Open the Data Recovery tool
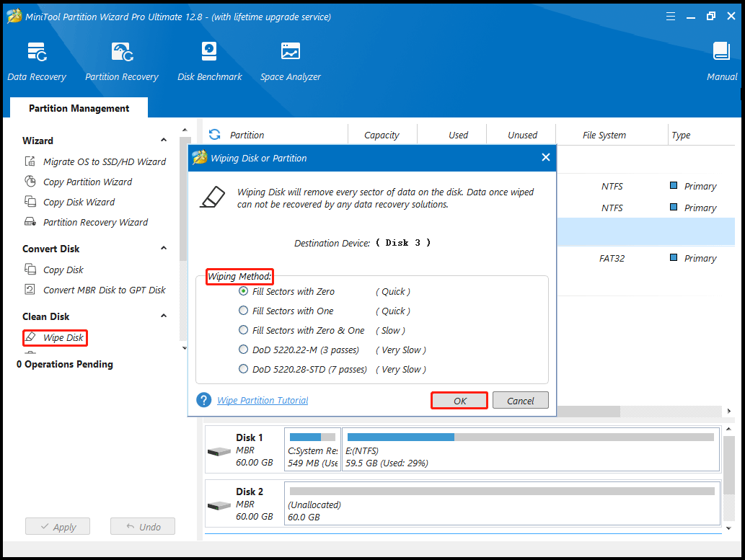The height and width of the screenshot is (560, 745). click(x=37, y=61)
